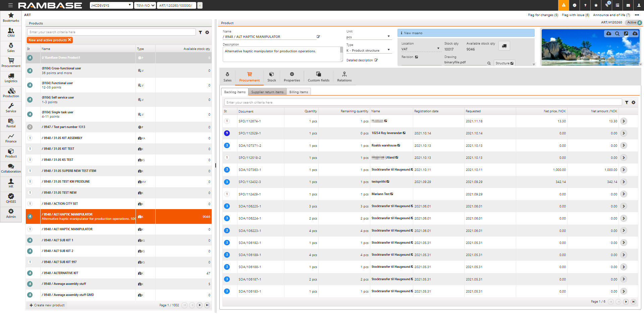This screenshot has height=314, width=644.
Task: Open settings gear in backlog items grid
Action: (x=633, y=103)
